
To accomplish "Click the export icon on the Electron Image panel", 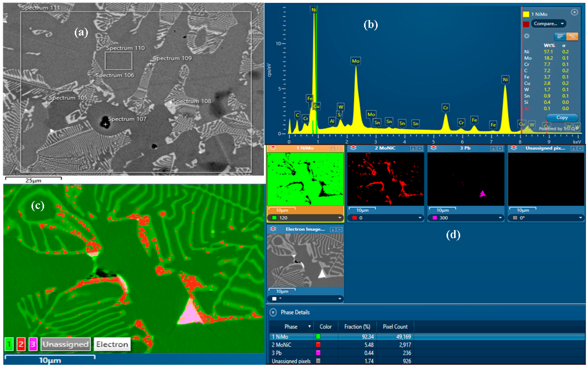I will 333,229.
